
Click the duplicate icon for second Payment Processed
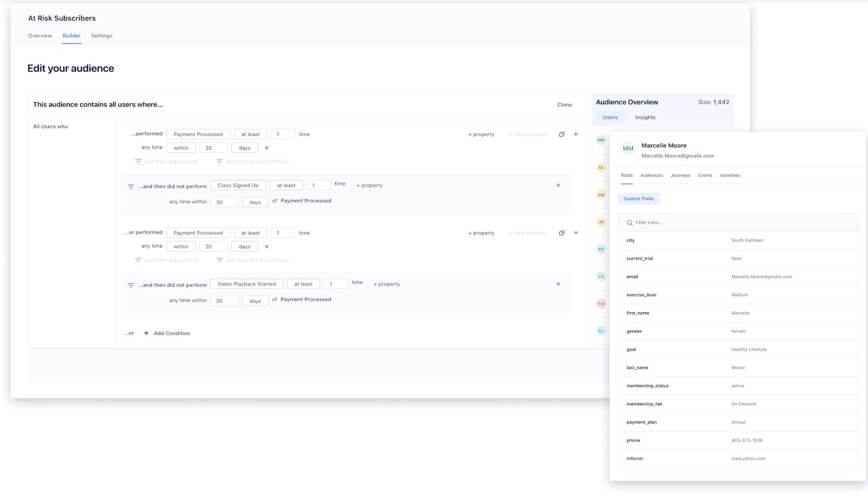click(561, 232)
